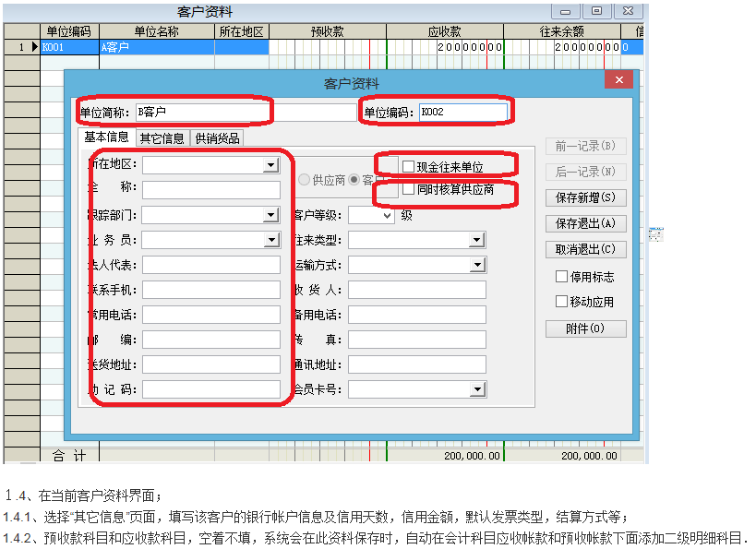
Task: Click the 单位编码 field showing K002
Action: [x=463, y=113]
